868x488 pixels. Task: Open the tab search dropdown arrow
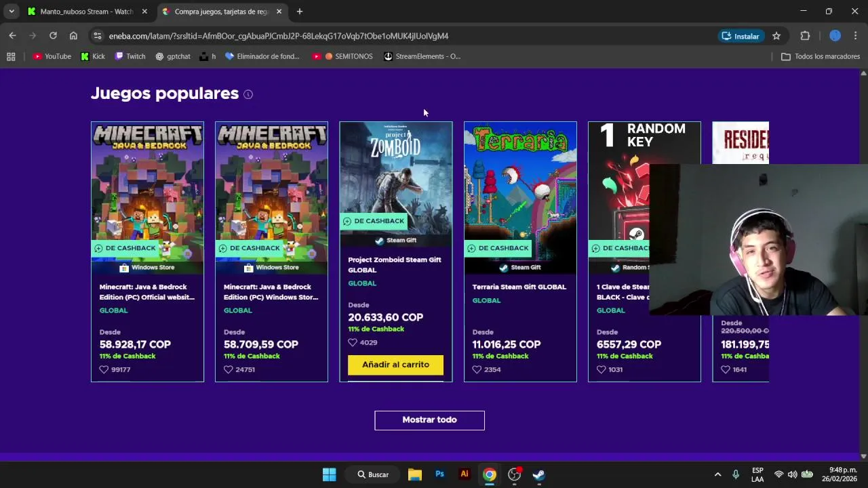click(11, 12)
